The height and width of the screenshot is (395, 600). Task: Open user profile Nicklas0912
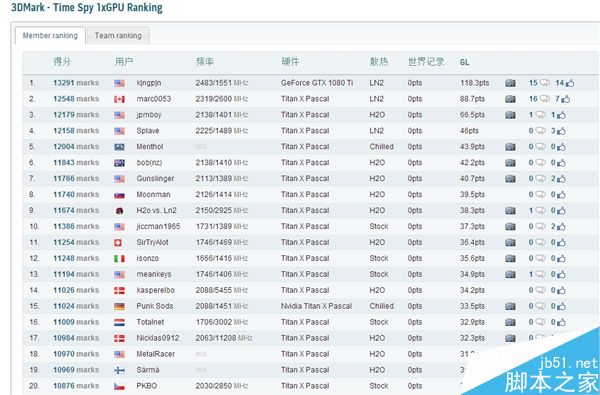click(158, 338)
